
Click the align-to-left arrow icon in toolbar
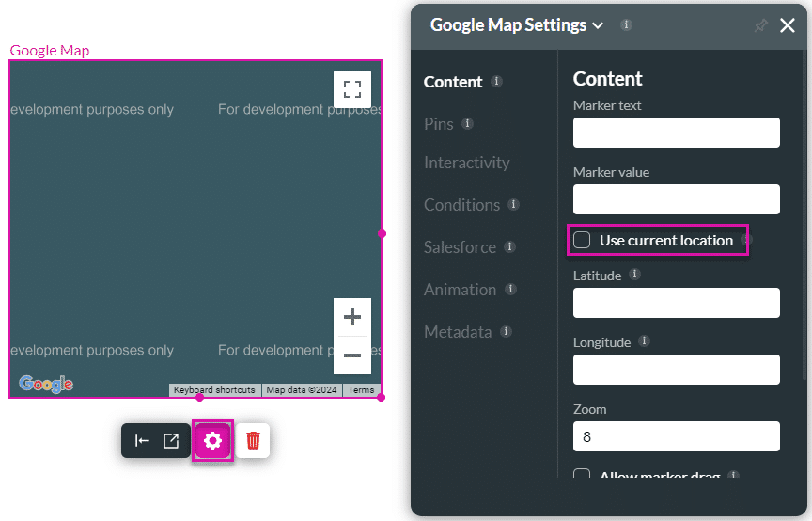click(142, 441)
